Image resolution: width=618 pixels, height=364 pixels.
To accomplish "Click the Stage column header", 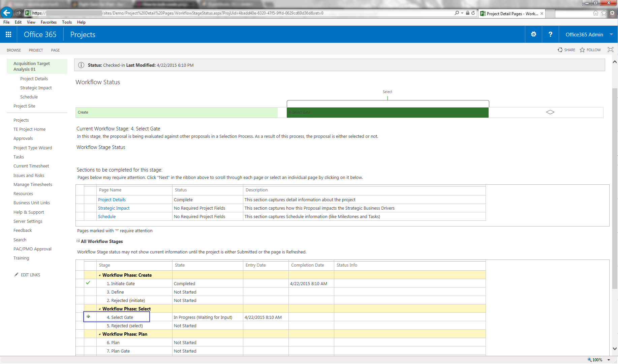I will pyautogui.click(x=104, y=265).
